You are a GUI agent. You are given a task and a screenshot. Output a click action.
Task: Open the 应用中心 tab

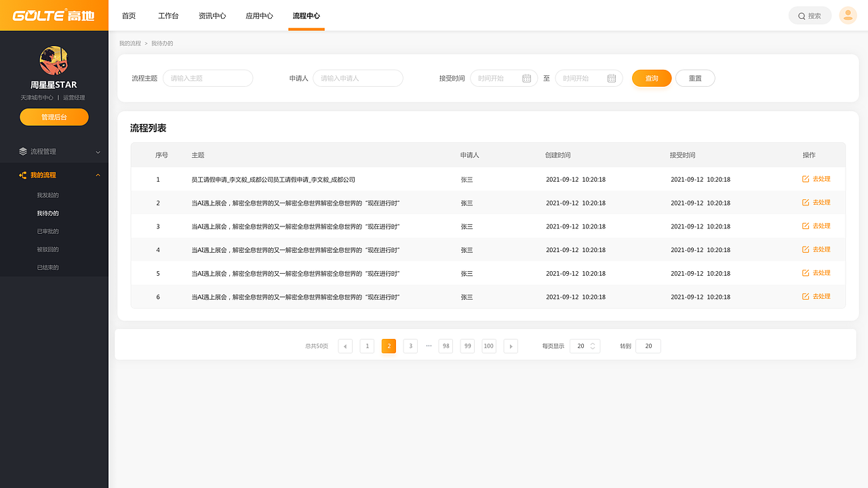click(259, 16)
